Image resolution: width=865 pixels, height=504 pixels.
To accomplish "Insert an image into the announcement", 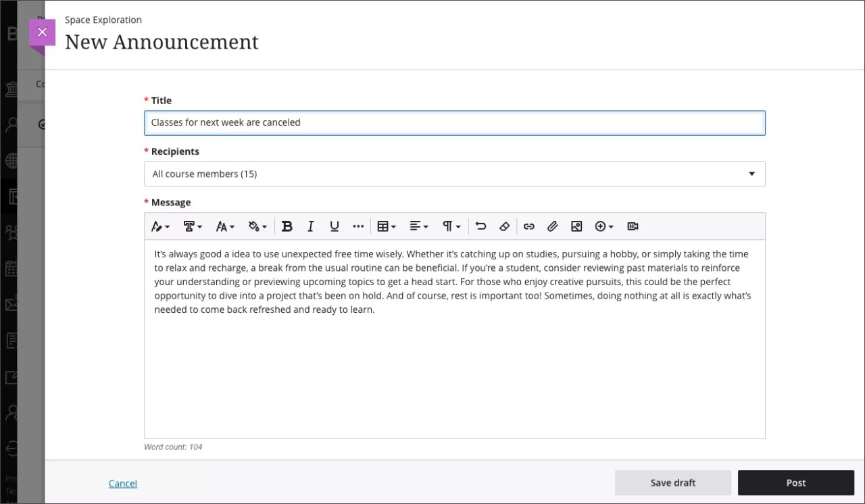I will pyautogui.click(x=576, y=226).
